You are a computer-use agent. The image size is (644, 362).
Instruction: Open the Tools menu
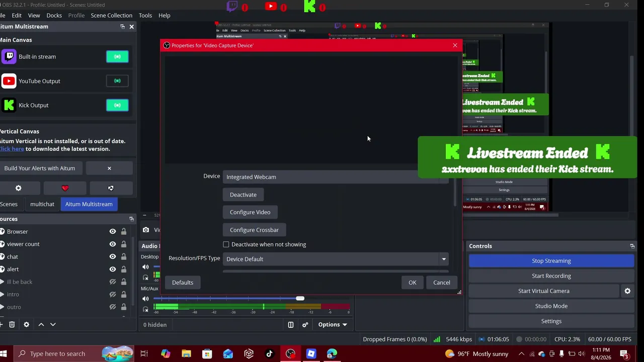(145, 16)
